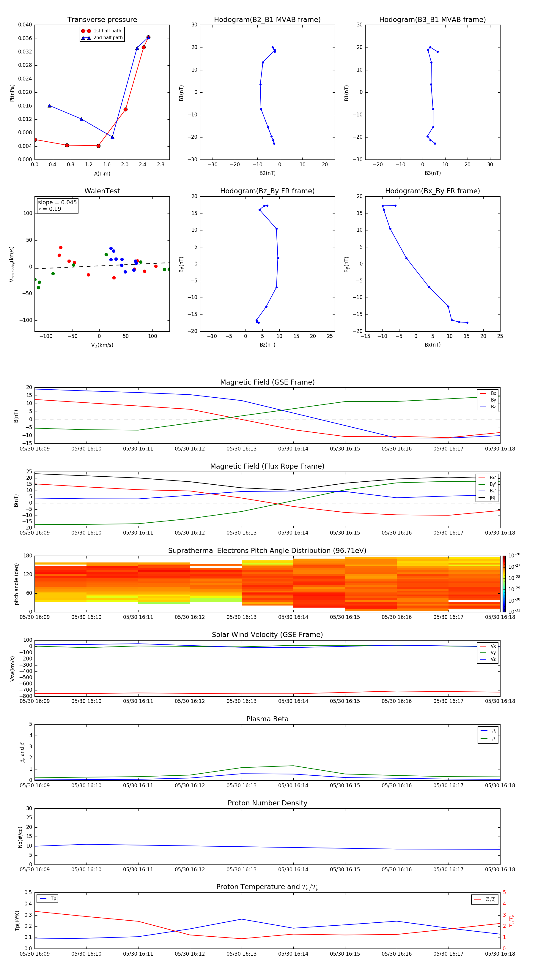
Task: Click the 'Hodogram(Bz_By FR frame)' title
Action: pyautogui.click(x=267, y=191)
